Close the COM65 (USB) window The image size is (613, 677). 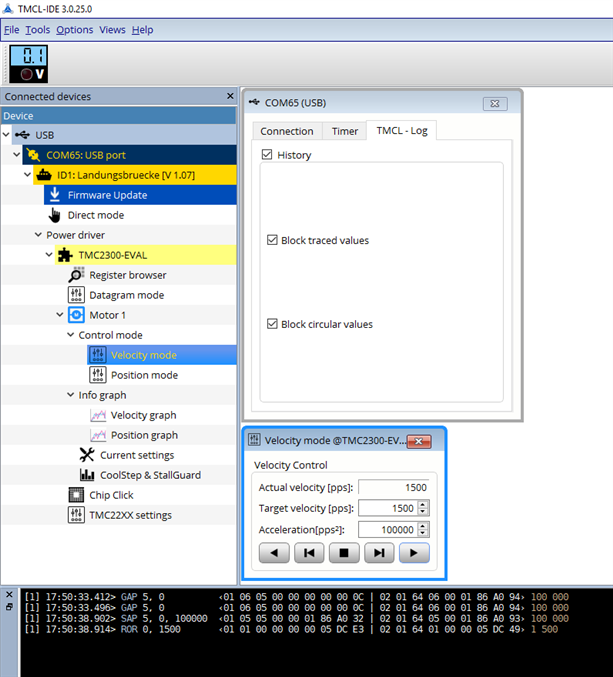(x=495, y=104)
